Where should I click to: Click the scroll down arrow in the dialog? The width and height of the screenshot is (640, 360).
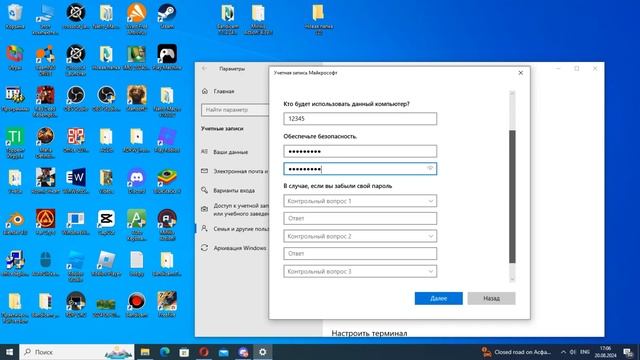[x=512, y=279]
